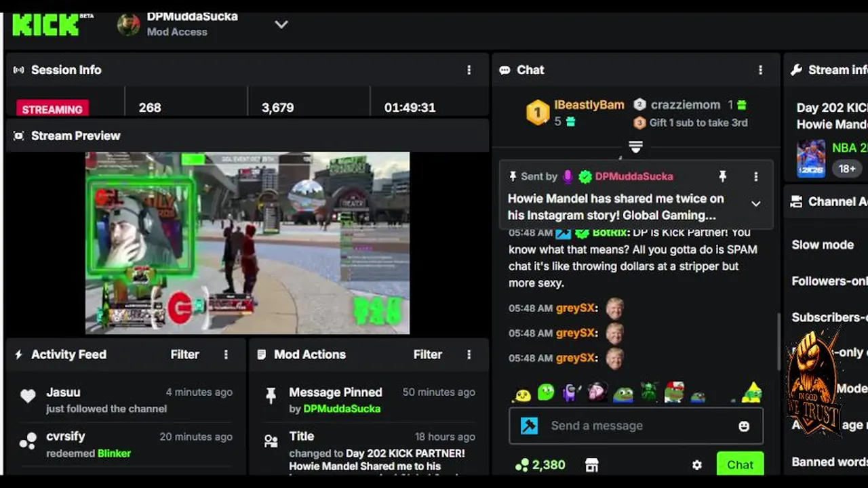Click the Chat speech bubble icon
Screen dimensions: 868x488
pyautogui.click(x=505, y=70)
